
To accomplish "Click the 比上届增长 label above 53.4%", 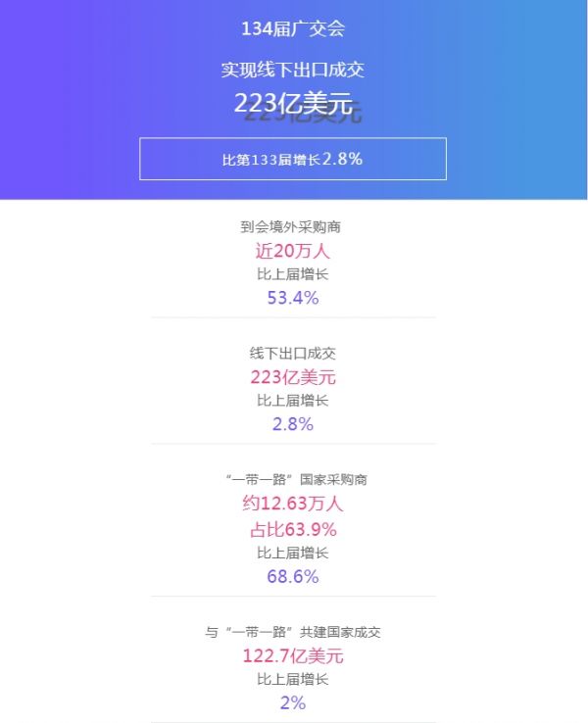I will tap(293, 274).
